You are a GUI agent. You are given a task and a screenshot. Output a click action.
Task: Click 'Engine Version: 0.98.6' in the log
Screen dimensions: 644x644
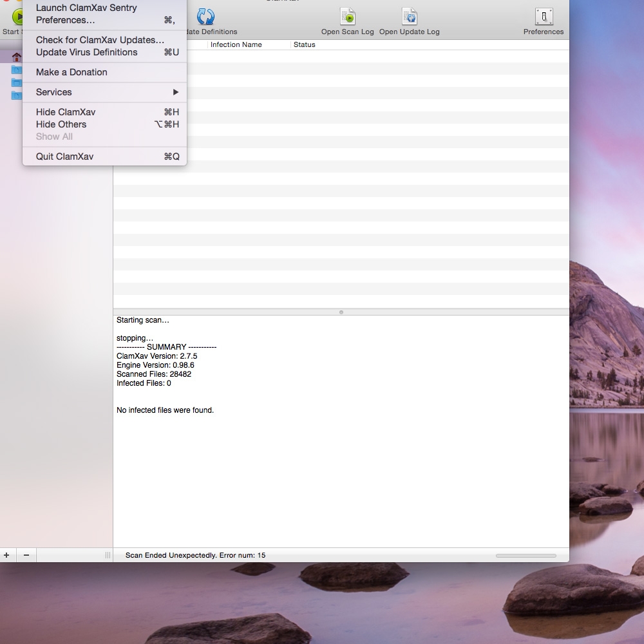tap(155, 365)
